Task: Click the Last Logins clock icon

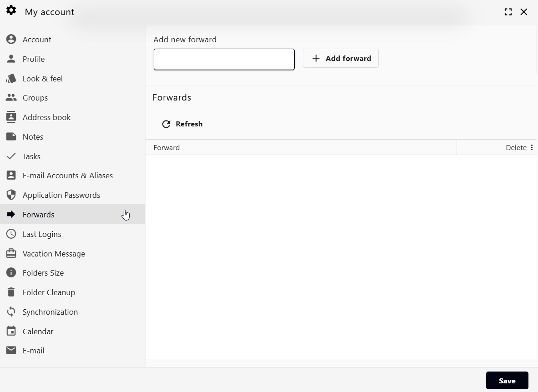Action: click(x=11, y=234)
